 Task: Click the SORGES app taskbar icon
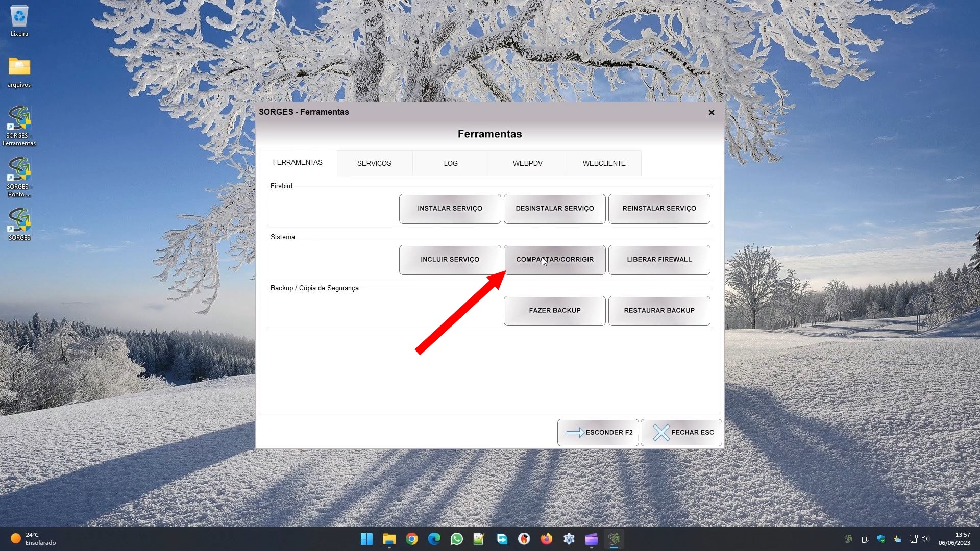click(x=614, y=539)
